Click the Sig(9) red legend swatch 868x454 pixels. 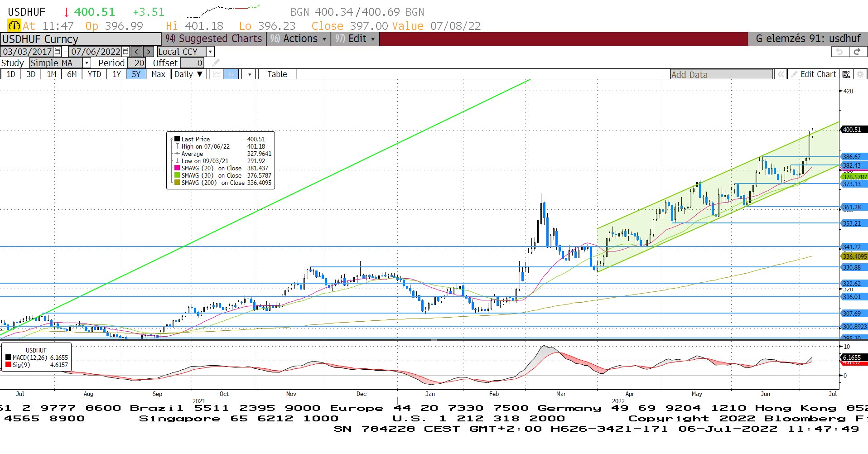(x=8, y=365)
